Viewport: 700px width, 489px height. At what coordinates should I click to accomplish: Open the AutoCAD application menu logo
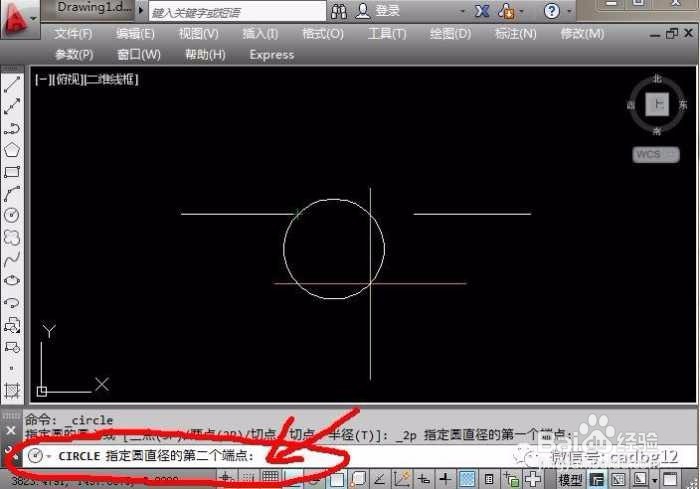pos(15,19)
